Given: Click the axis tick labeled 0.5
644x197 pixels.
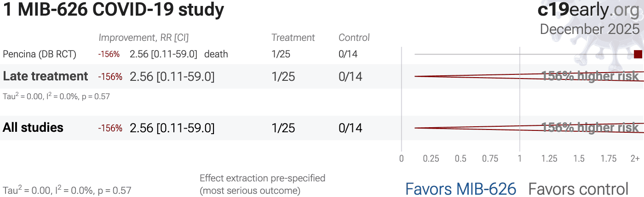Looking at the screenshot, I should click(460, 159).
